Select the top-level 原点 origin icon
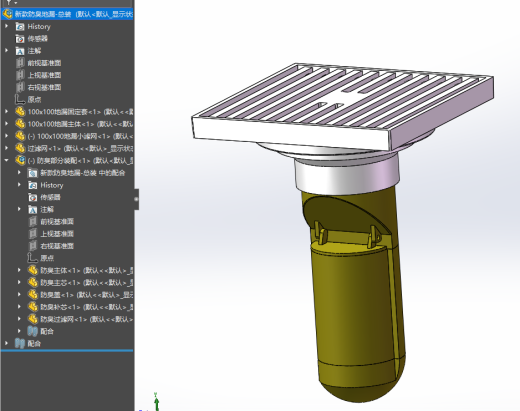 tap(20, 99)
